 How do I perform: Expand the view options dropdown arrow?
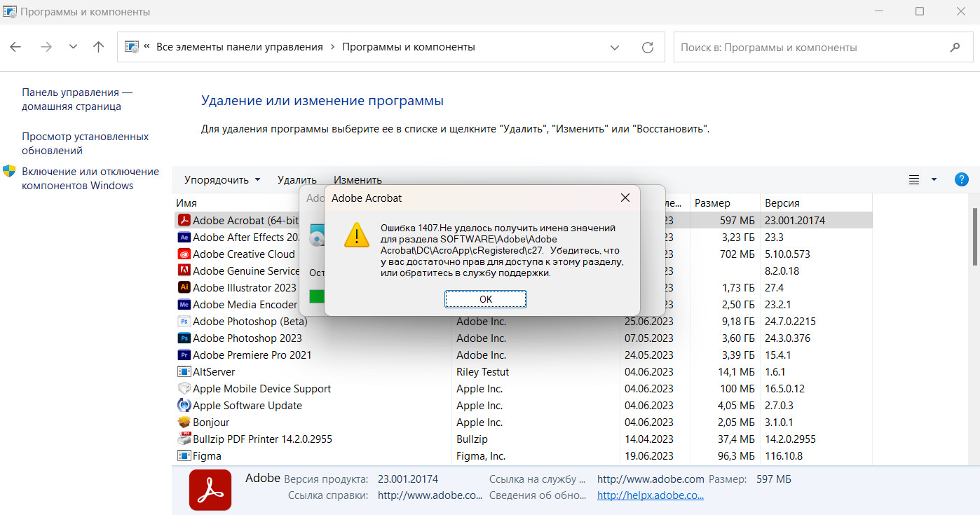coord(934,180)
